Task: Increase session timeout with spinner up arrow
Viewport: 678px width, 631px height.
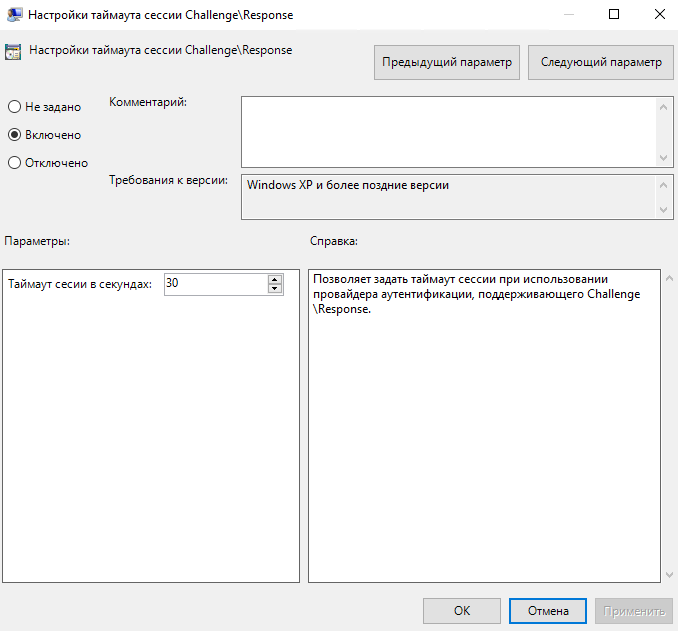Action: click(274, 280)
